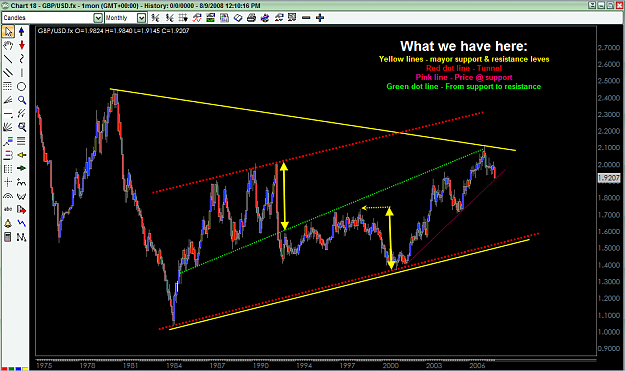This screenshot has width=625, height=371.
Task: Select the blue zigzag line tool
Action: pos(22,223)
